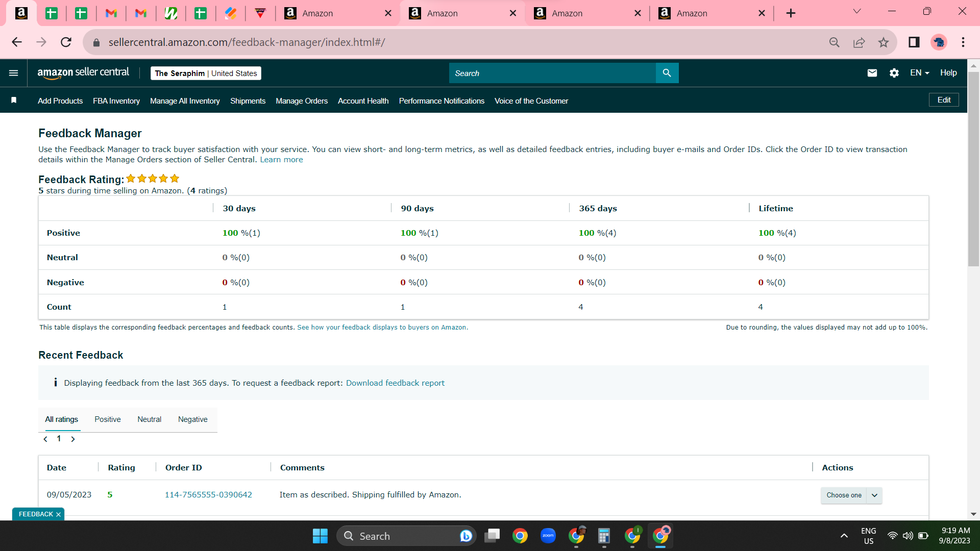Go to next feedback page arrow
Screen dimensions: 980x551
73,439
